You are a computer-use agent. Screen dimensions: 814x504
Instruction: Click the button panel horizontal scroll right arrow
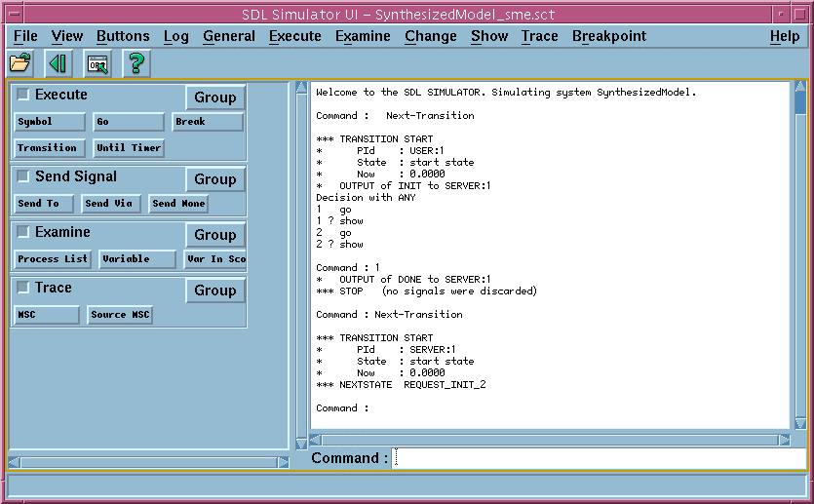(x=283, y=462)
